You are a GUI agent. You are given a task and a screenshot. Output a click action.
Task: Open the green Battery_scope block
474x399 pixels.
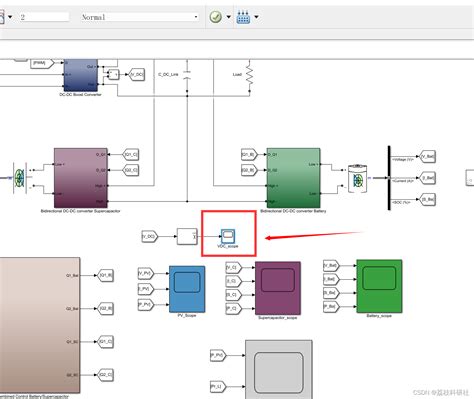379,286
